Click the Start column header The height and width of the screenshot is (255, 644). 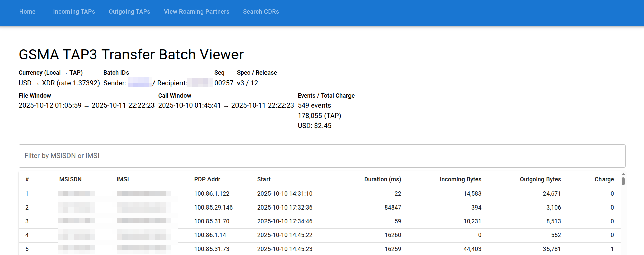[x=263, y=179]
